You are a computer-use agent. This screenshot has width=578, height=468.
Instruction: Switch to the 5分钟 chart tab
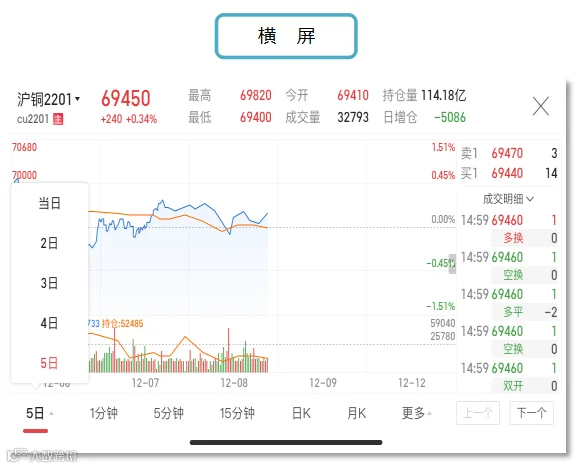click(x=168, y=413)
